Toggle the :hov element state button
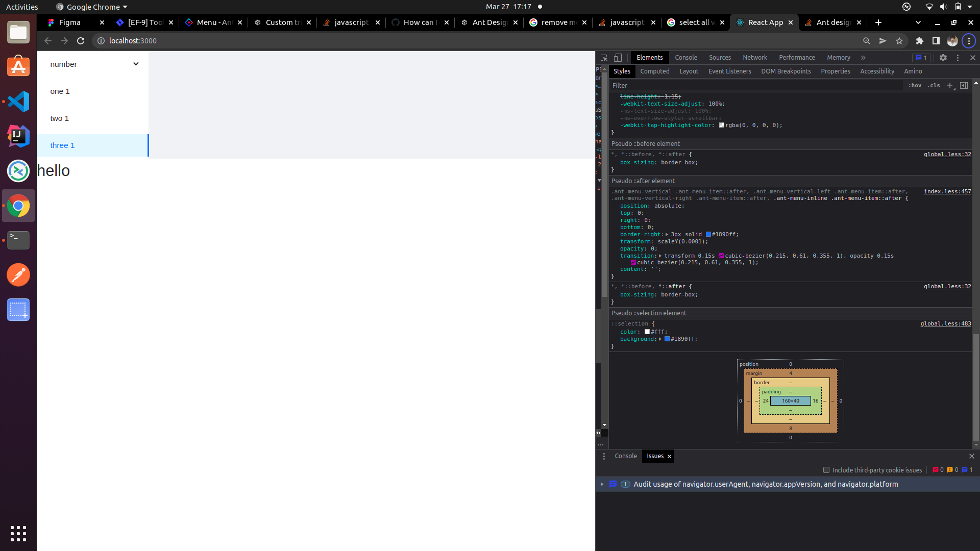Viewport: 980px width, 551px height. (x=915, y=85)
